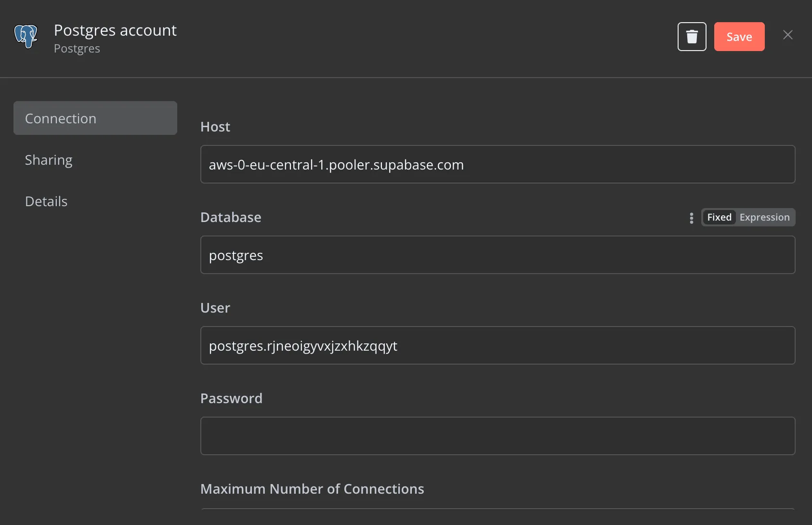Close the credential dialog with X
The height and width of the screenshot is (525, 812).
[787, 35]
